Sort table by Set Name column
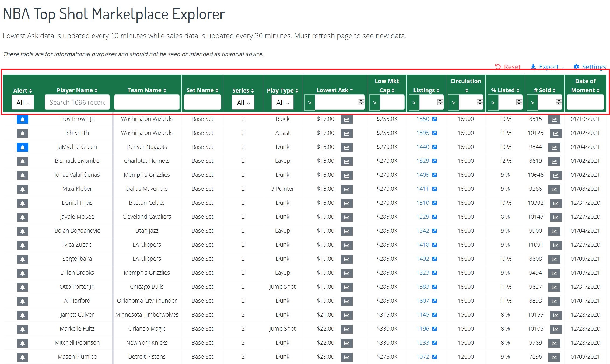Viewport: 610px width, 364px height. pyautogui.click(x=202, y=90)
